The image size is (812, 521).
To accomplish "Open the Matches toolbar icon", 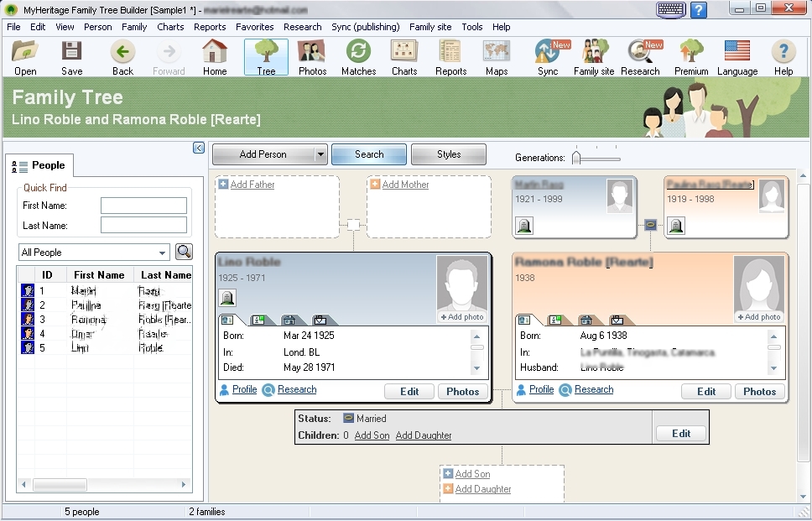I will [358, 58].
